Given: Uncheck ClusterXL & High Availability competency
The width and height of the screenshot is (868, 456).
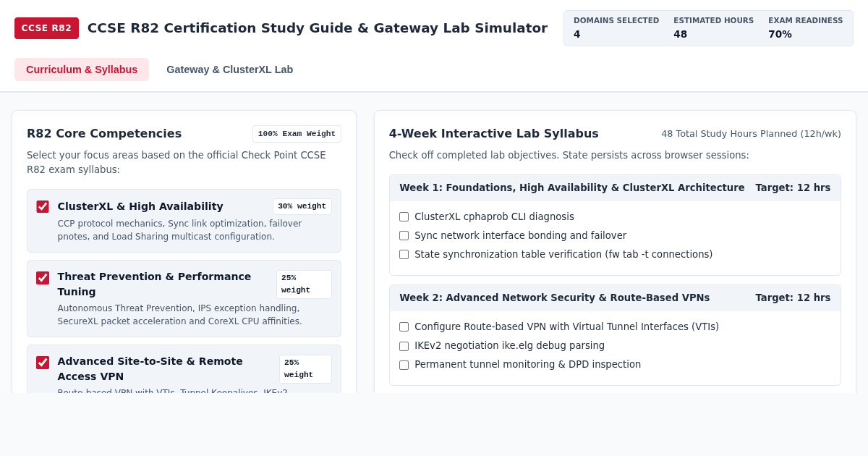Looking at the screenshot, I should point(43,206).
